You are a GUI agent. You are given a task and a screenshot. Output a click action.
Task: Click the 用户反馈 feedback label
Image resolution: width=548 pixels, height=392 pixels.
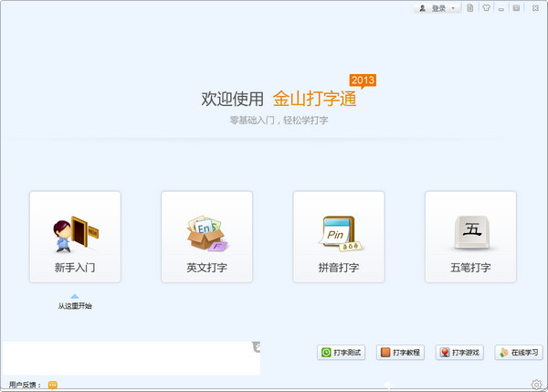pyautogui.click(x=24, y=385)
